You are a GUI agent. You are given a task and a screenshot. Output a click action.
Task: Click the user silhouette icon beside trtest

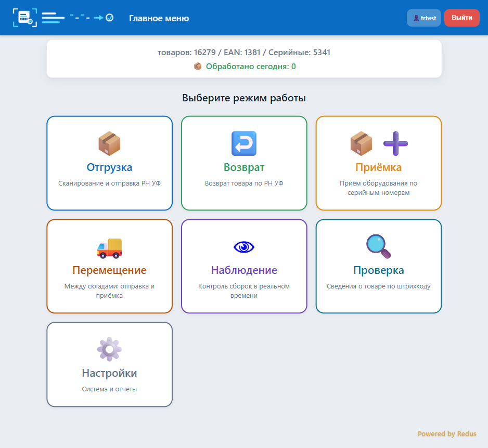(416, 18)
